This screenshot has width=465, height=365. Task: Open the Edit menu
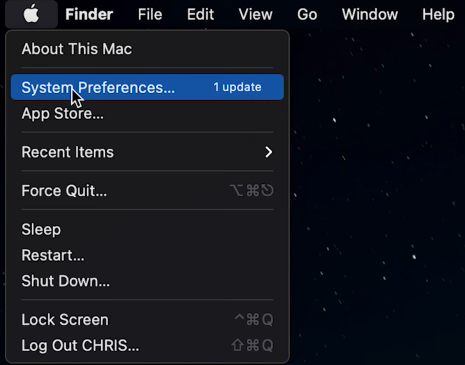point(200,15)
